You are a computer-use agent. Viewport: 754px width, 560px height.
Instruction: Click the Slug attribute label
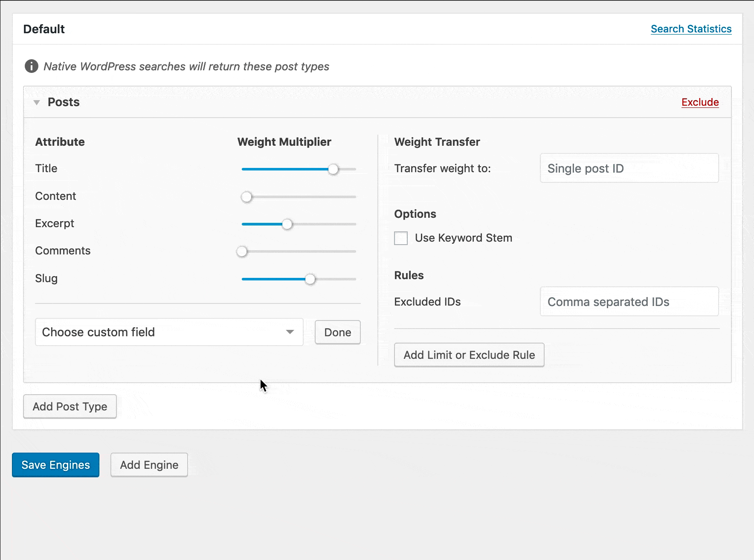[x=46, y=278]
